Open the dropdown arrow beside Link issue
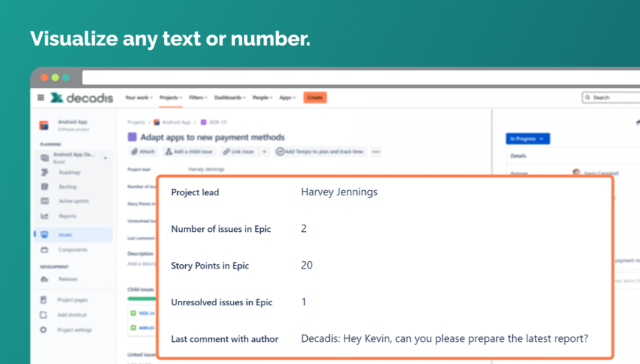640x364 pixels. click(x=265, y=152)
